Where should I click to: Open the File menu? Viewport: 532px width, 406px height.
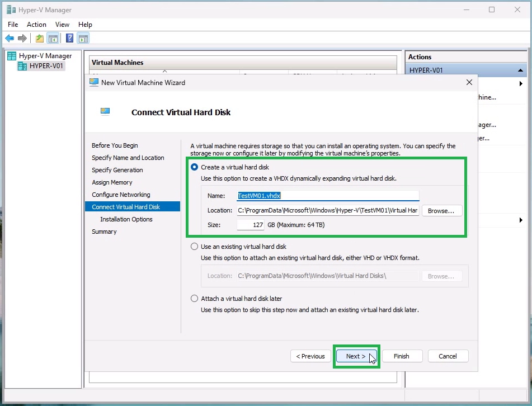click(x=13, y=25)
